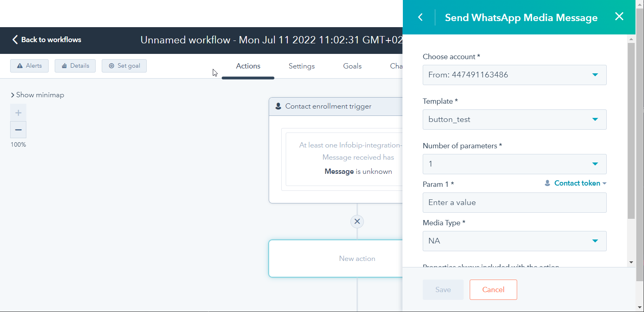The image size is (644, 312).
Task: Click the panel scrollbar's down arrow
Action: point(631,263)
